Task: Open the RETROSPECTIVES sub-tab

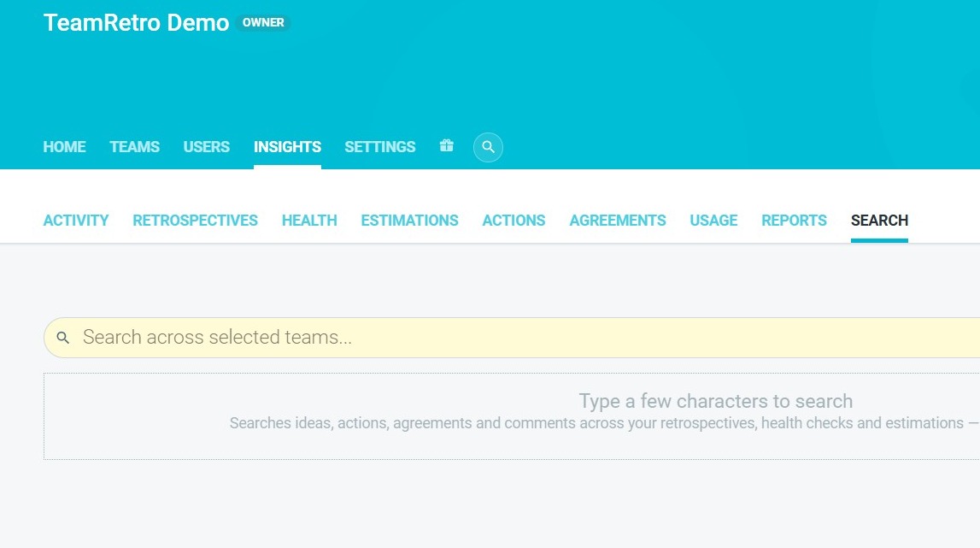Action: click(x=195, y=221)
